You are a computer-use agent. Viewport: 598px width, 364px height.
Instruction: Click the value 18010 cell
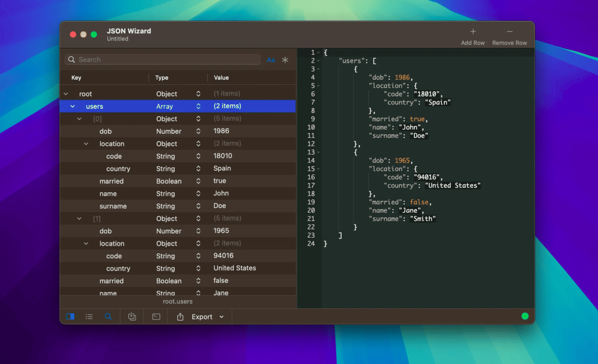pos(223,156)
